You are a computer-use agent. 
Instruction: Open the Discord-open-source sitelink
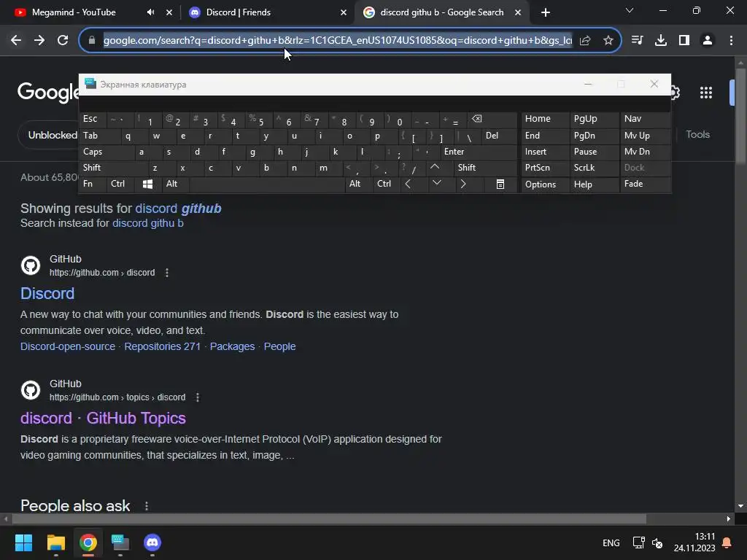point(68,346)
